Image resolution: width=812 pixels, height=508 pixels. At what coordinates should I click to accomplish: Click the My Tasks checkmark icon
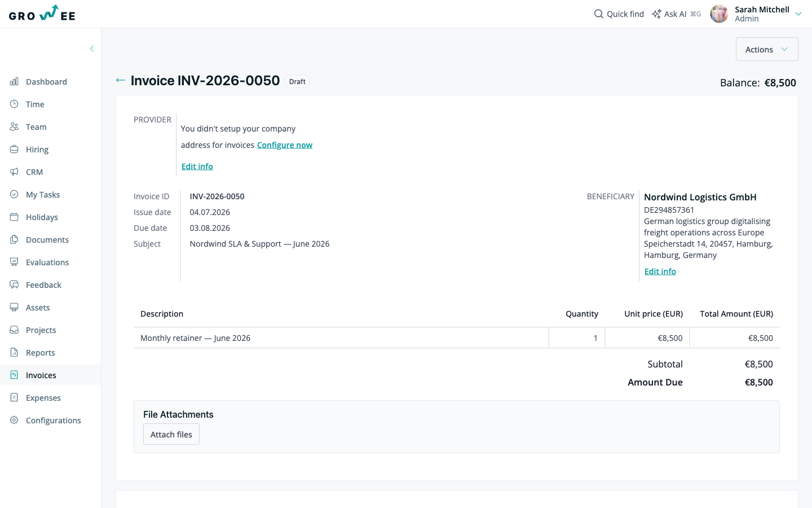point(14,195)
